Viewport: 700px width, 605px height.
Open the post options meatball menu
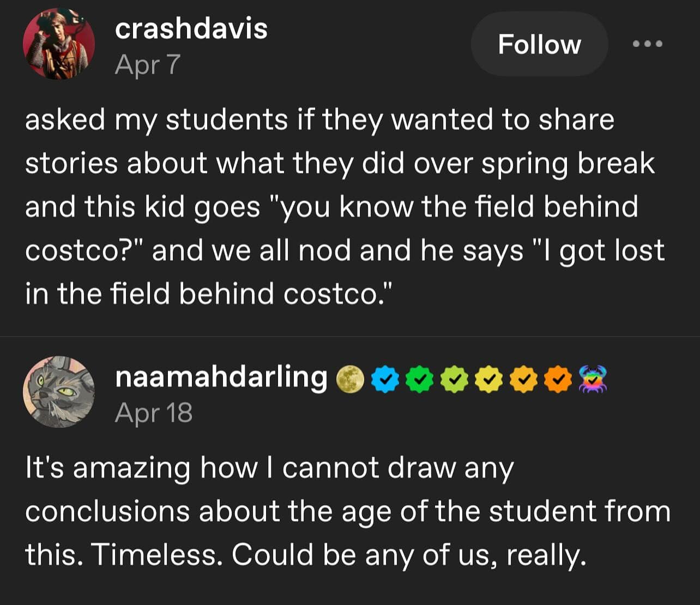[x=647, y=44]
